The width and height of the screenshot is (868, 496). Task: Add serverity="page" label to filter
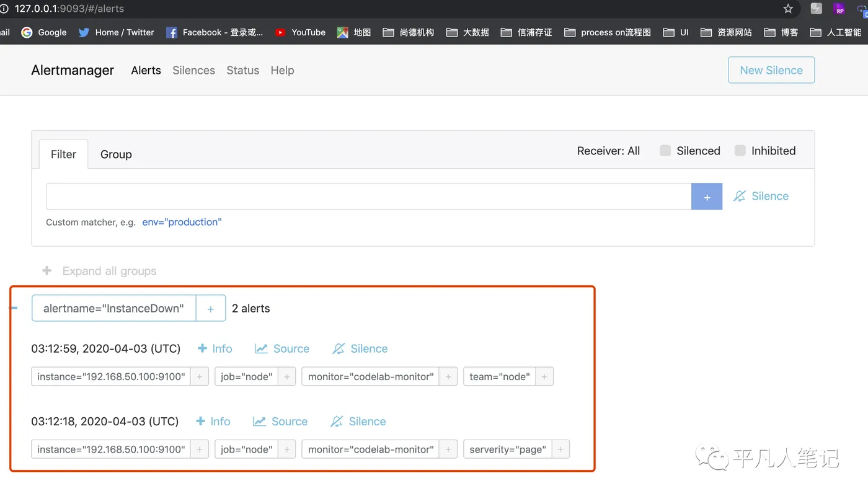[x=560, y=449]
